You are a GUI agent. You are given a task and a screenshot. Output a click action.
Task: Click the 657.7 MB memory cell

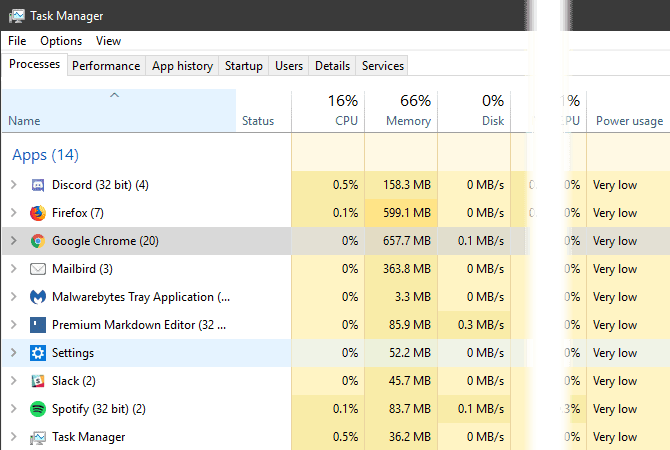[x=401, y=241]
